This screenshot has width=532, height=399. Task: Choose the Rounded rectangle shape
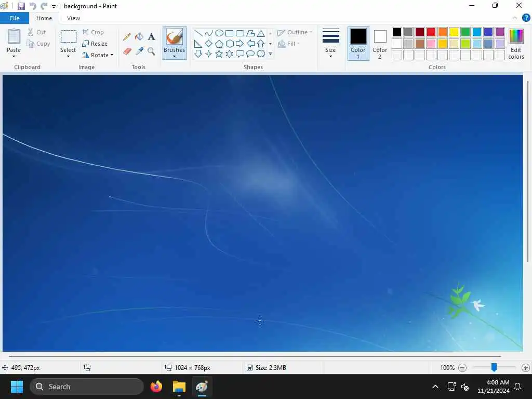tap(240, 33)
